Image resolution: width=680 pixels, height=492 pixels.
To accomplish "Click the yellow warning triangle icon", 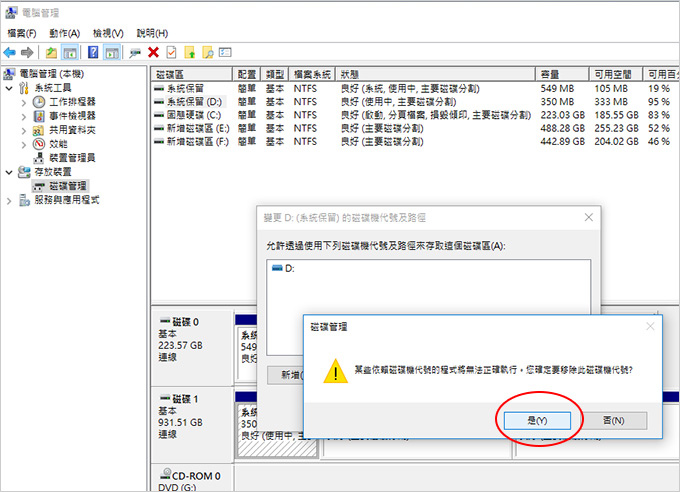I will tap(335, 371).
